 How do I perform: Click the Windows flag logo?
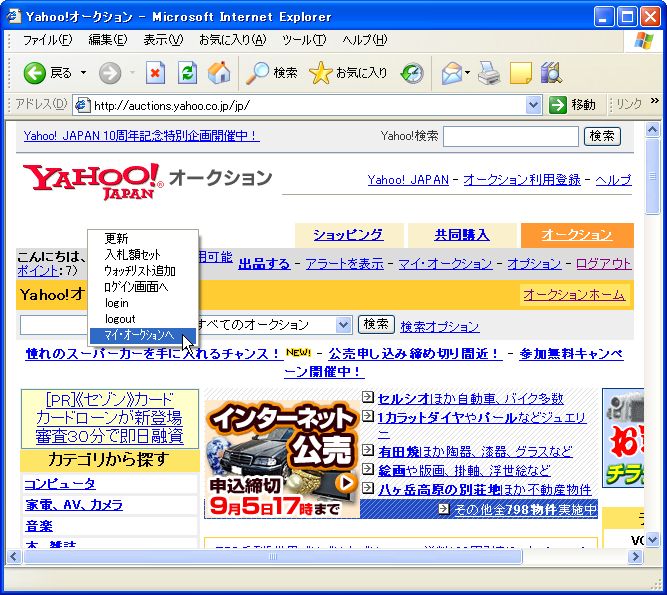click(643, 41)
